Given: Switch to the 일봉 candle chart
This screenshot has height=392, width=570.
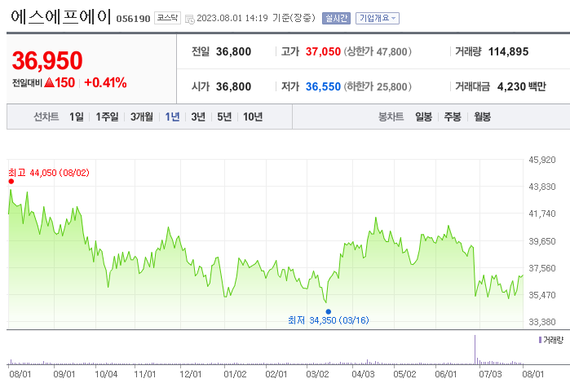Looking at the screenshot, I should [423, 117].
